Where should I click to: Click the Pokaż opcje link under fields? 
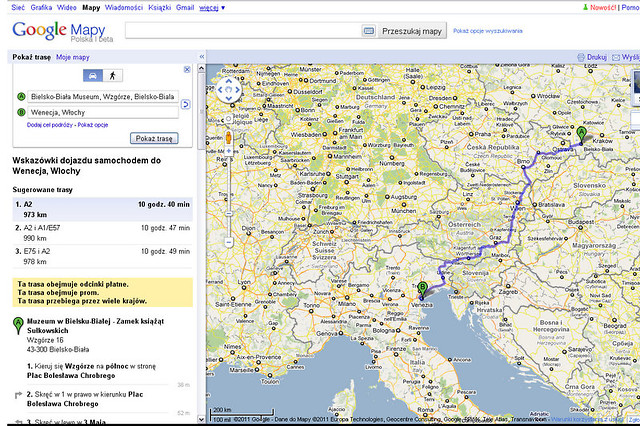point(93,125)
